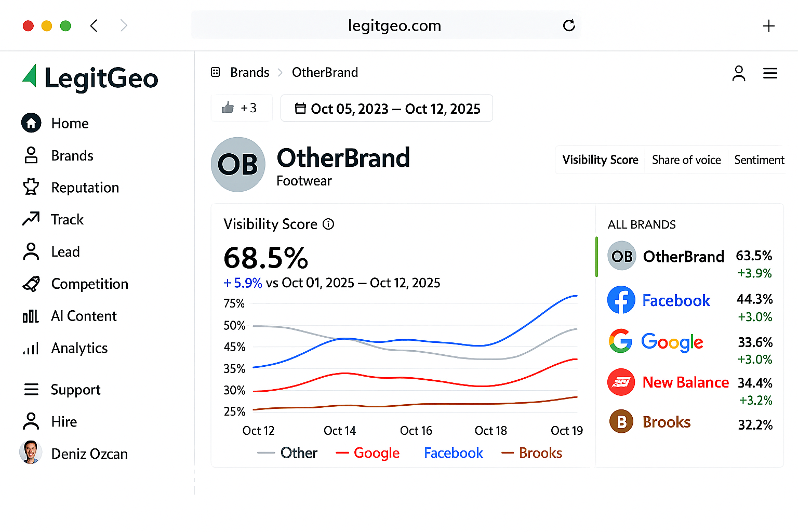Viewport: 798px width, 532px height.
Task: Open Facebook from the All Brands list
Action: click(x=676, y=300)
